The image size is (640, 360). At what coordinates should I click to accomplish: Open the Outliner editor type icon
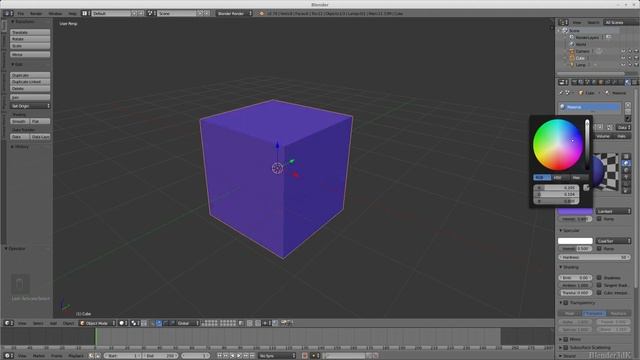[x=563, y=22]
